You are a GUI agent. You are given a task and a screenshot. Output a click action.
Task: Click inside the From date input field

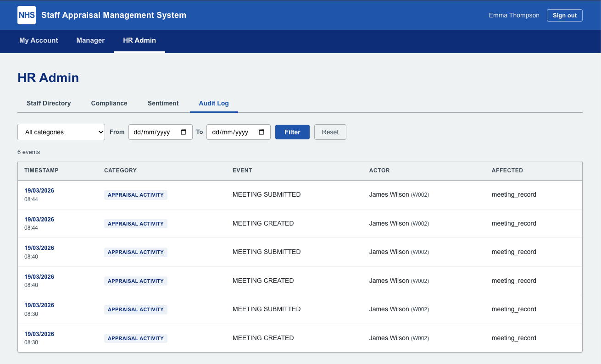point(156,132)
